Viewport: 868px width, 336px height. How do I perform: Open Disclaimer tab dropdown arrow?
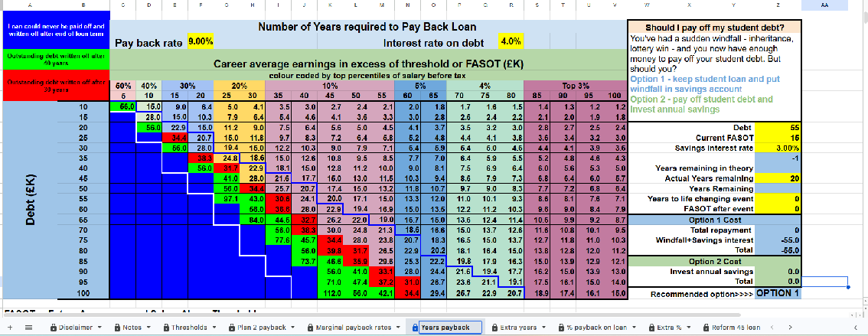(99, 327)
